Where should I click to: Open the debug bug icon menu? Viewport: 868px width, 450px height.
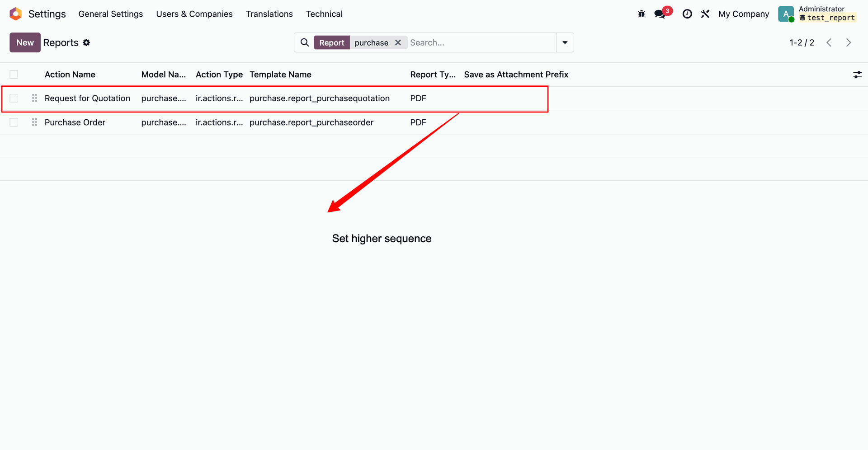[642, 14]
